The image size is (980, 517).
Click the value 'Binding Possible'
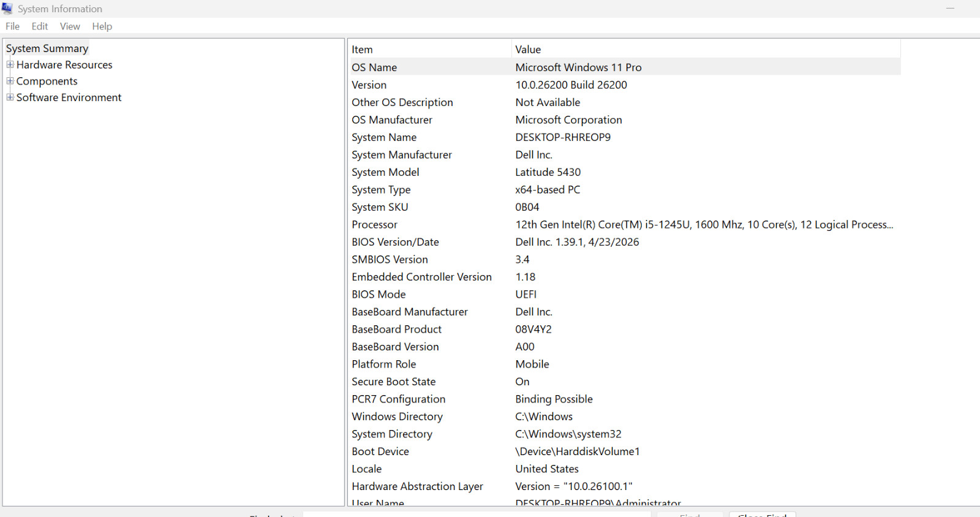point(554,399)
